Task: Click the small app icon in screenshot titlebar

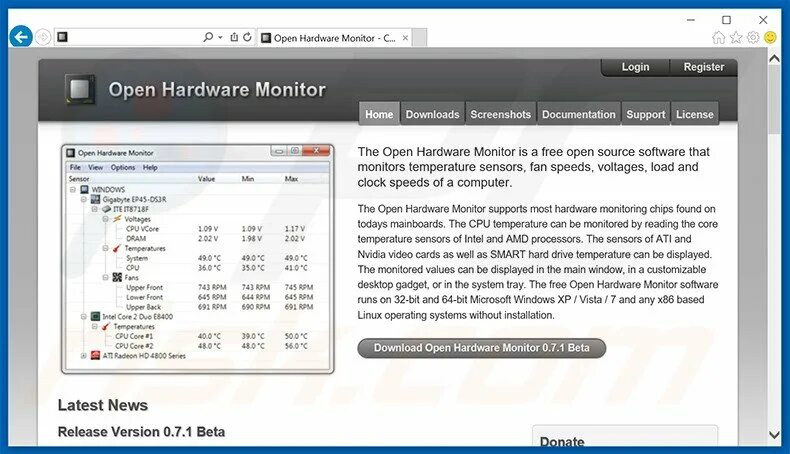Action: click(x=71, y=153)
